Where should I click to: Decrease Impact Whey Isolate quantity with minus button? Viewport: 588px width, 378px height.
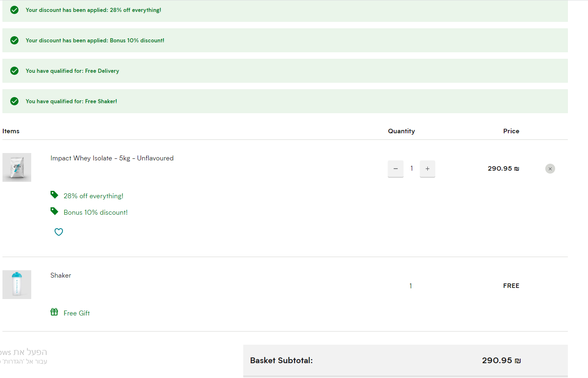pos(395,169)
